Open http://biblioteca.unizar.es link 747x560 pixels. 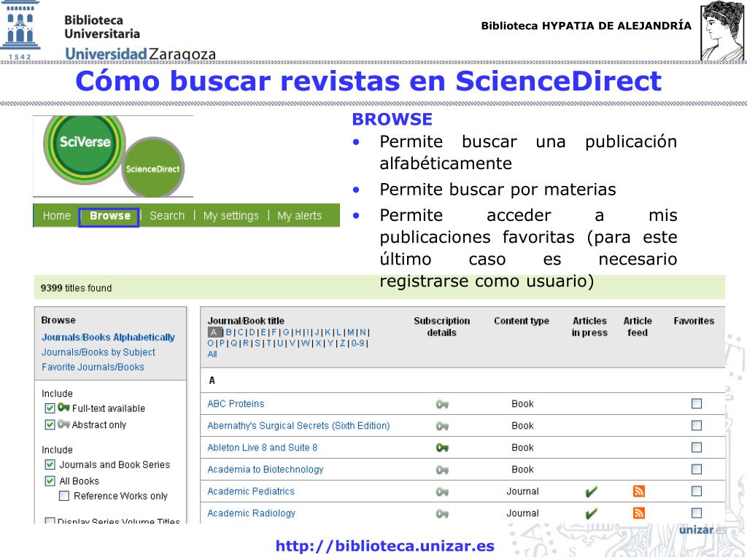point(385,546)
